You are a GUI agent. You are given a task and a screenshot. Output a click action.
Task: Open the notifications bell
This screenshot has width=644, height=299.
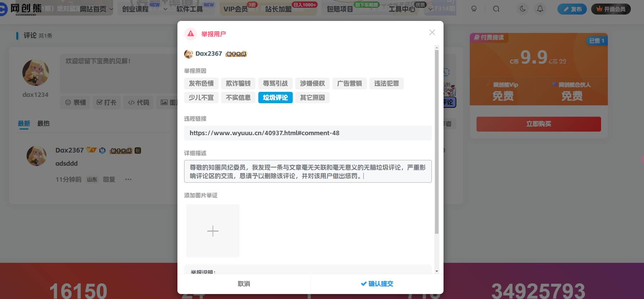coord(540,9)
